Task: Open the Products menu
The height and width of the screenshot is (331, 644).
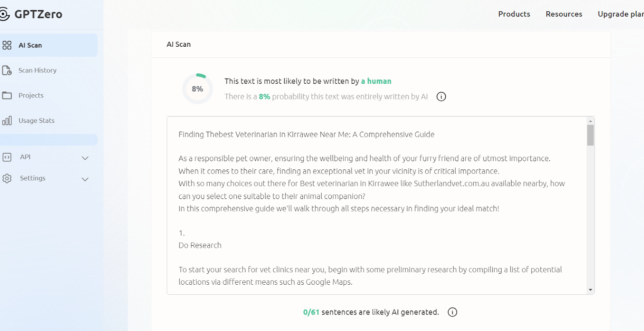Action: pyautogui.click(x=514, y=14)
